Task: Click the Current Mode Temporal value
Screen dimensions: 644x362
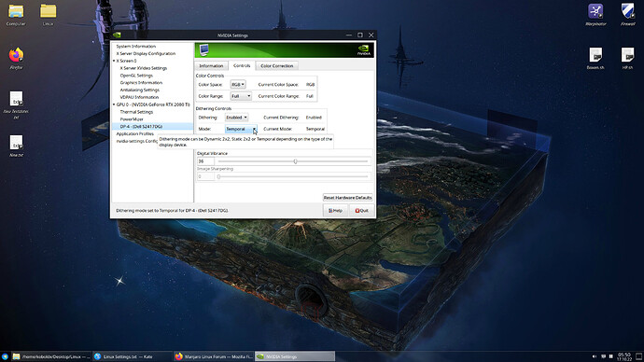Action: point(315,129)
